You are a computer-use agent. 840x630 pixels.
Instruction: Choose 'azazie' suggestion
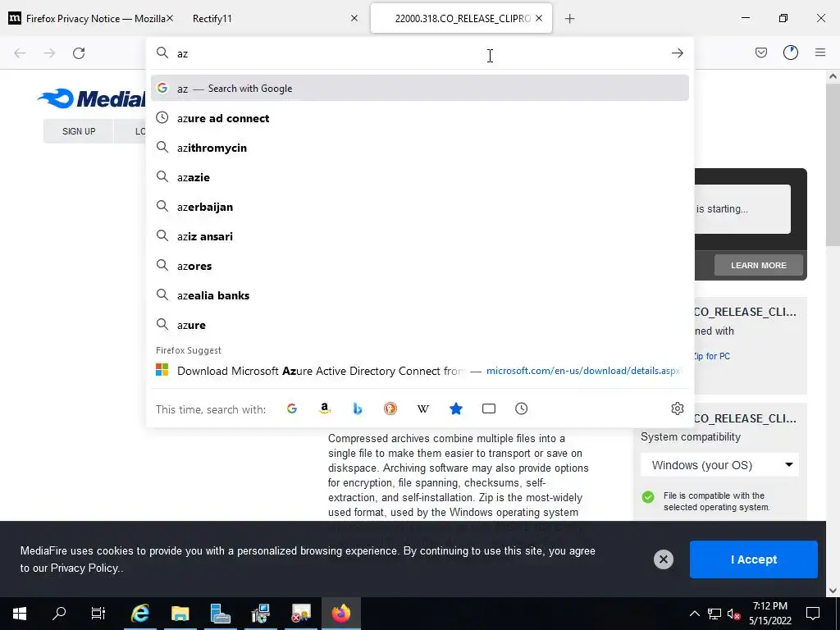(x=419, y=177)
